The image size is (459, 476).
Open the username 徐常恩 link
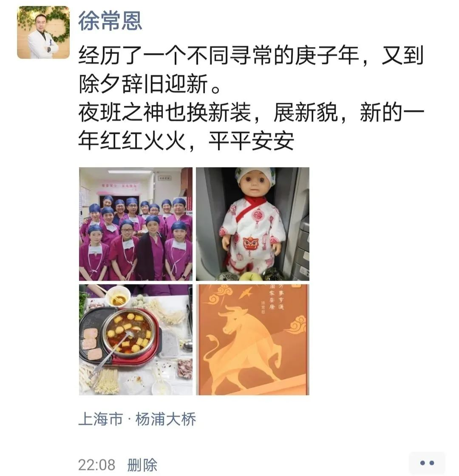[110, 21]
